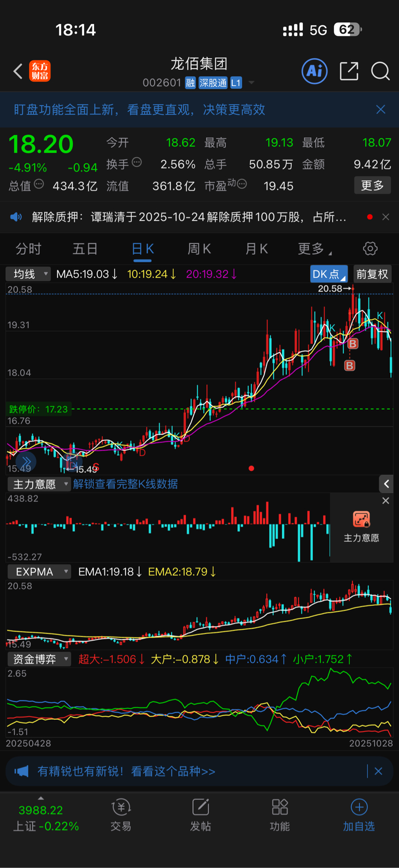Image resolution: width=399 pixels, height=868 pixels.
Task: Open info icon next to 市盈
Action: 242,184
